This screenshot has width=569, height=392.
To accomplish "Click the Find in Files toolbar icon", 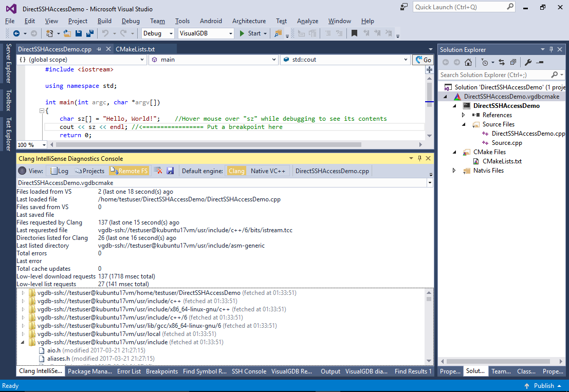I will (278, 33).
